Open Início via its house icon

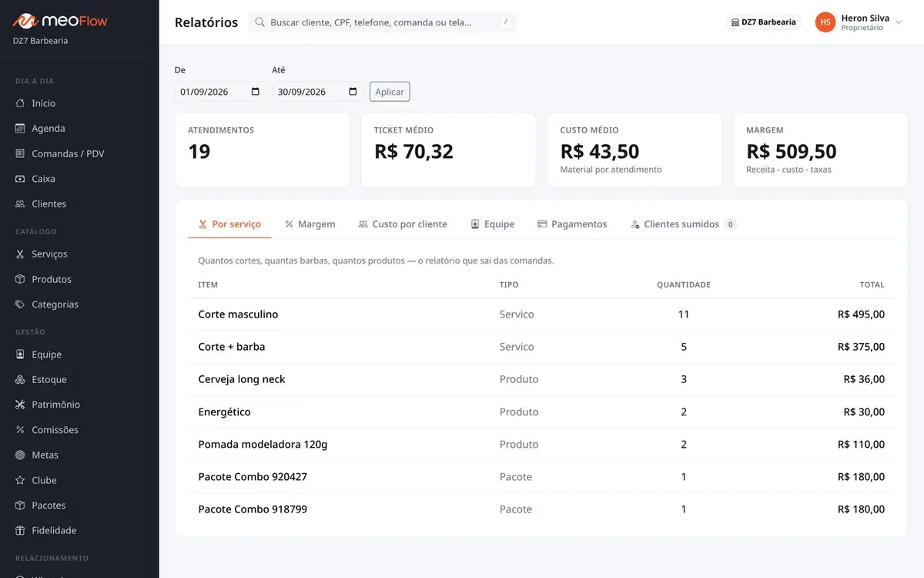(x=20, y=103)
